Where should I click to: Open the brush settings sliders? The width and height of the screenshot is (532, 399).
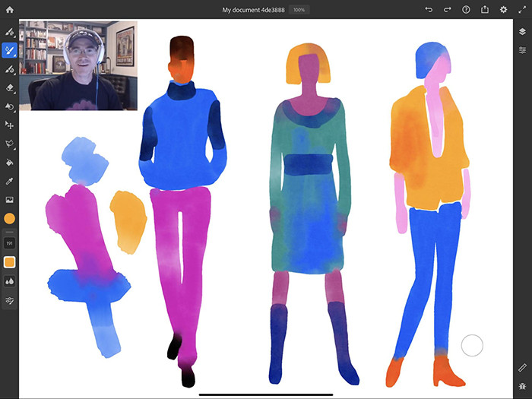[10, 300]
